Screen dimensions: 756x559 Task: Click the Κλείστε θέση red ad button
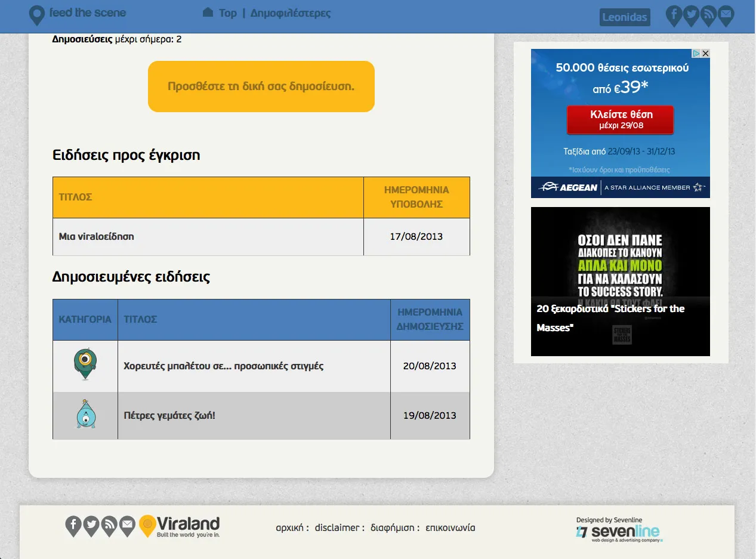pyautogui.click(x=621, y=119)
